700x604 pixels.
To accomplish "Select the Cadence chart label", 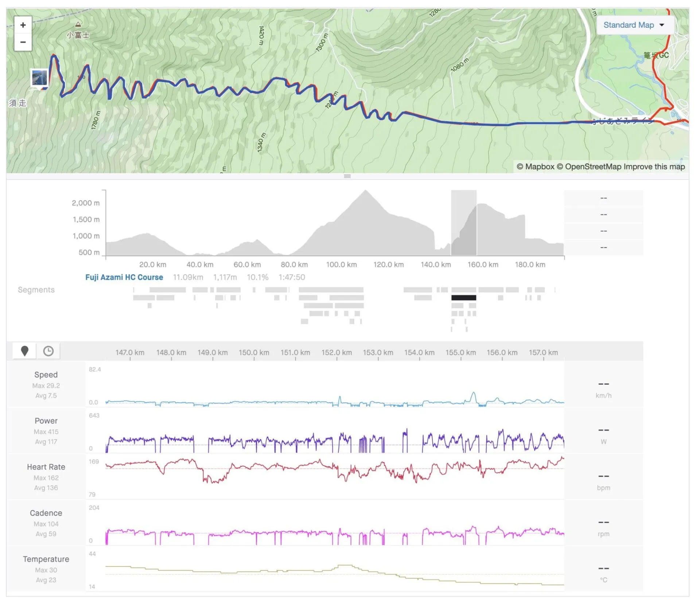I will (x=46, y=513).
